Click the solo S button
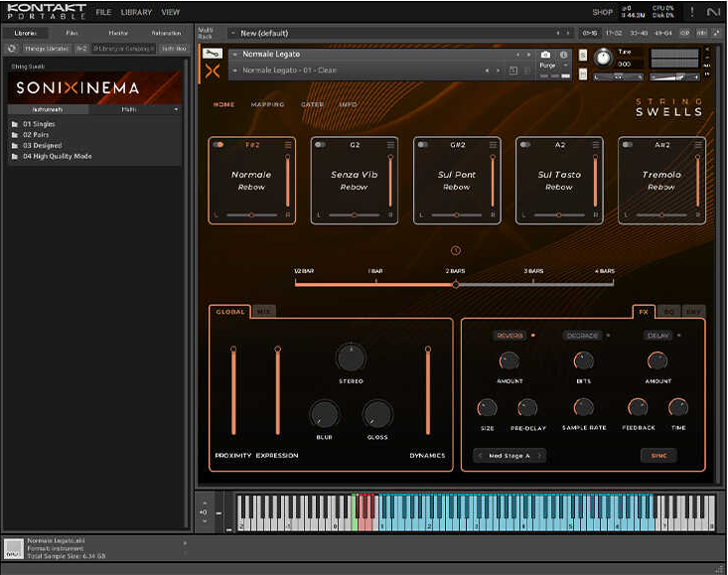Image resolution: width=728 pixels, height=575 pixels. click(583, 56)
